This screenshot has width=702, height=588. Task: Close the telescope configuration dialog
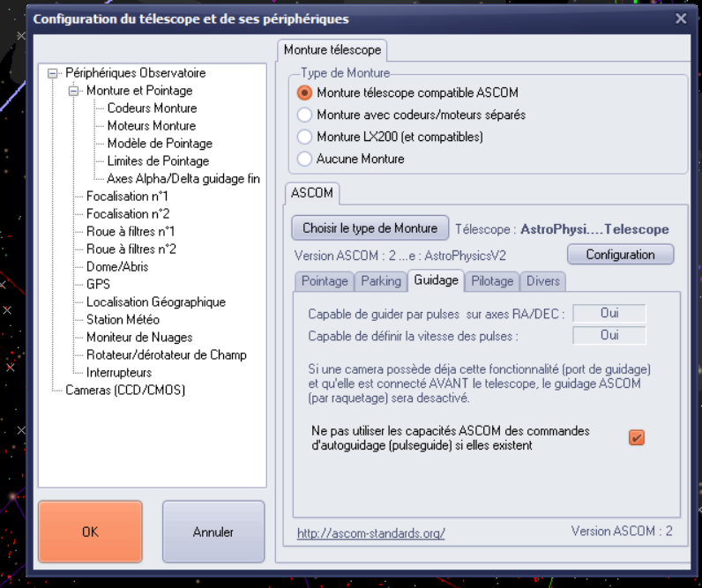point(680,18)
